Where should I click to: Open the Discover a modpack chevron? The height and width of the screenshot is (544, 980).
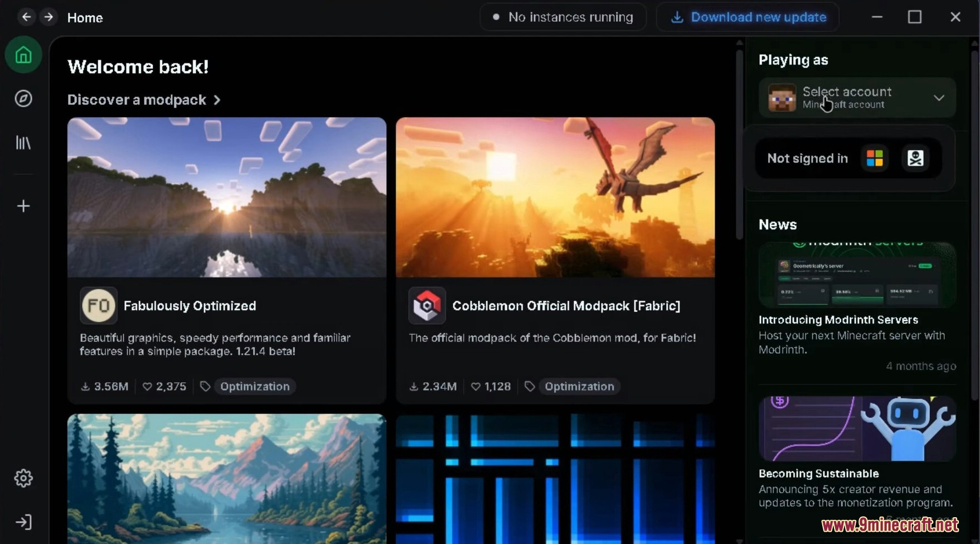point(217,100)
